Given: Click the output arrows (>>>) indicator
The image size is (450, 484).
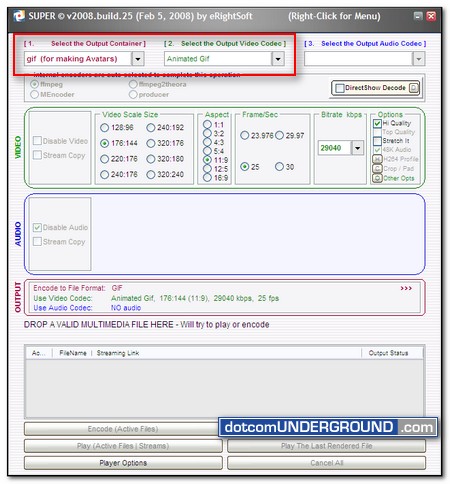Looking at the screenshot, I should 406,288.
